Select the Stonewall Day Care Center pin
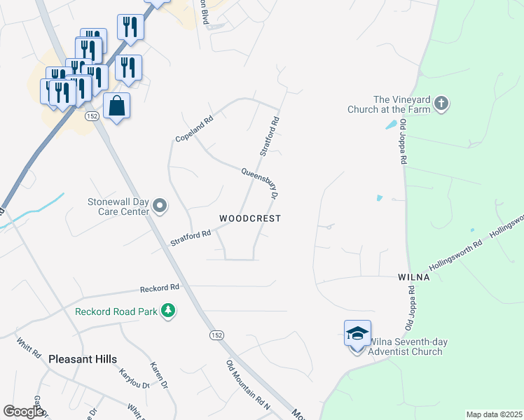 [x=160, y=206]
